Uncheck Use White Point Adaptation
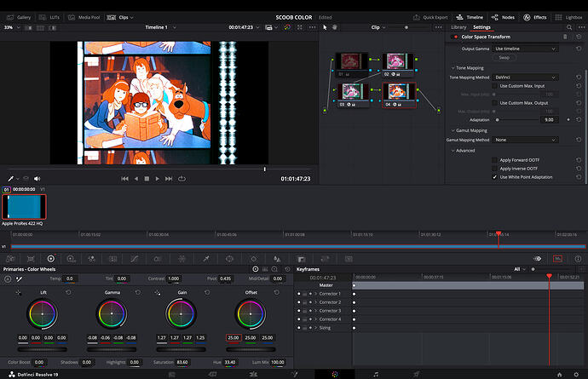The image size is (588, 379). (x=494, y=177)
